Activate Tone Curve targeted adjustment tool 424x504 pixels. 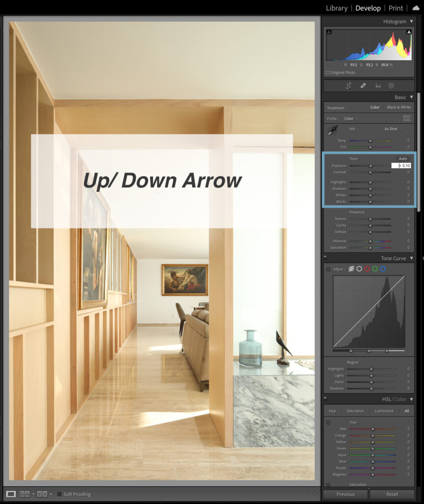pyautogui.click(x=328, y=269)
